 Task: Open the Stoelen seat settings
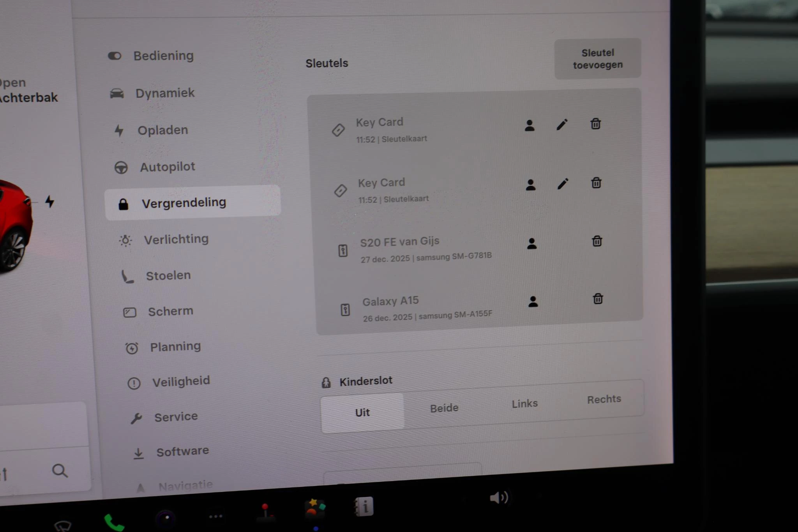168,275
